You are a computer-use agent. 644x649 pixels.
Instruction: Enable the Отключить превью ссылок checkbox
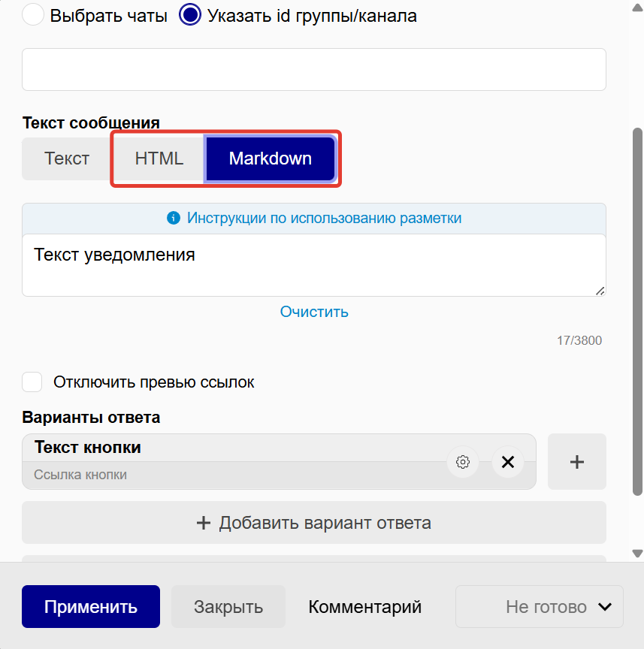[32, 382]
